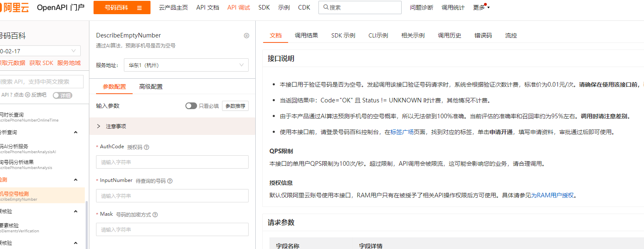Image resolution: width=644 pixels, height=249 pixels.
Task: Open API 调试 in the top navigation
Action: 239,7
